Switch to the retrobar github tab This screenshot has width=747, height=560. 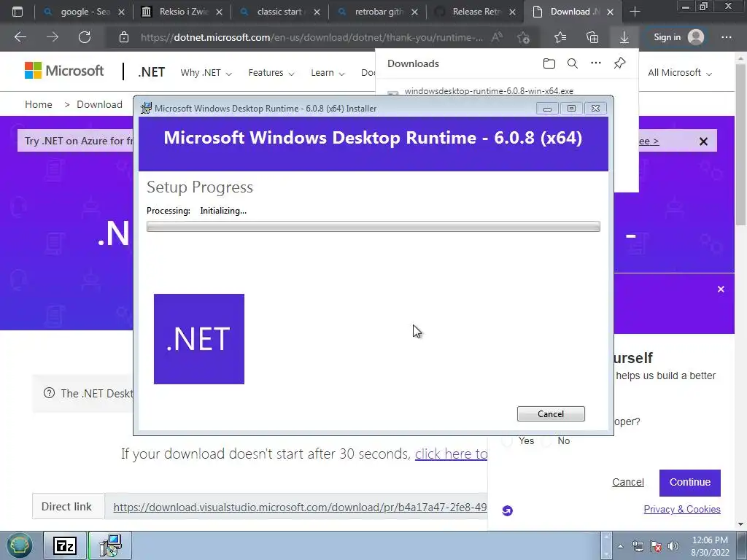point(379,12)
